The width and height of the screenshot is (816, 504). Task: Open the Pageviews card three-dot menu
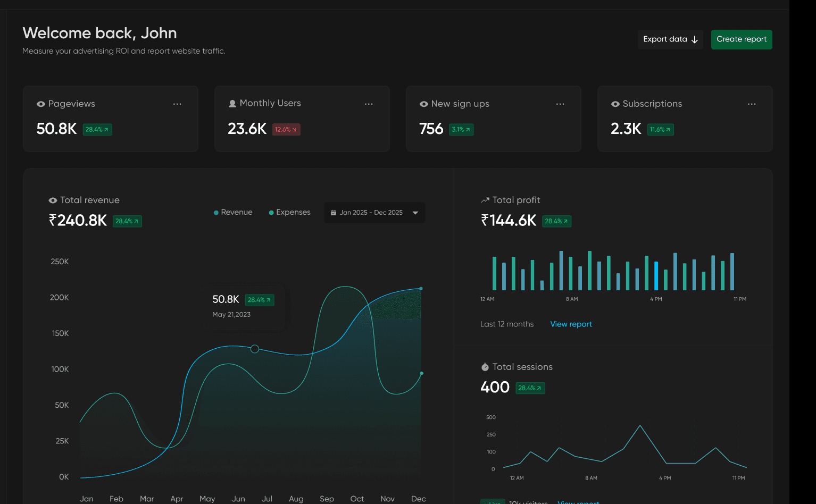[177, 104]
